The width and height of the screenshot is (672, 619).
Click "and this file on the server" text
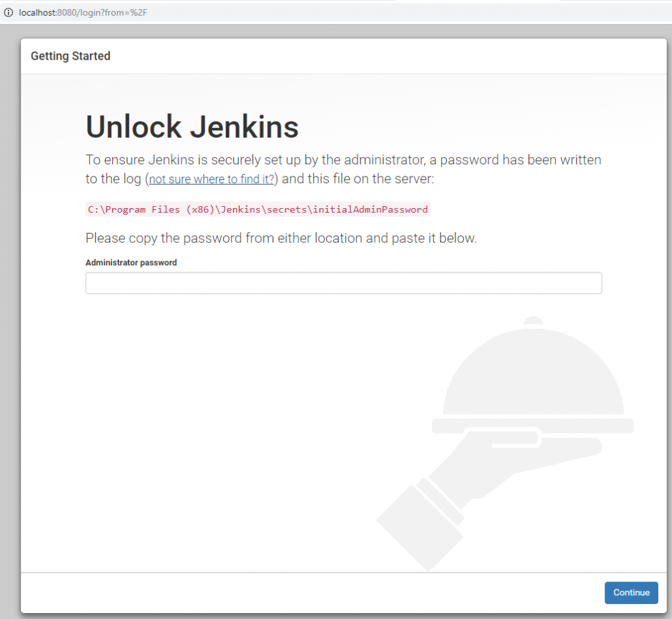coord(362,179)
